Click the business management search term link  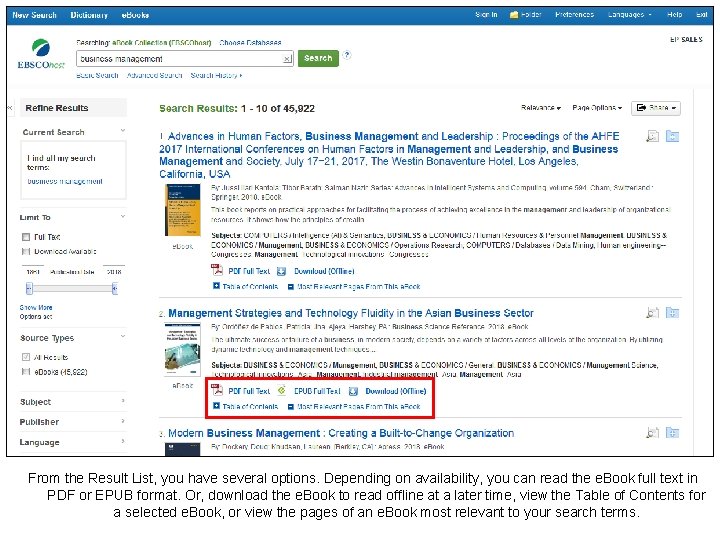point(65,181)
